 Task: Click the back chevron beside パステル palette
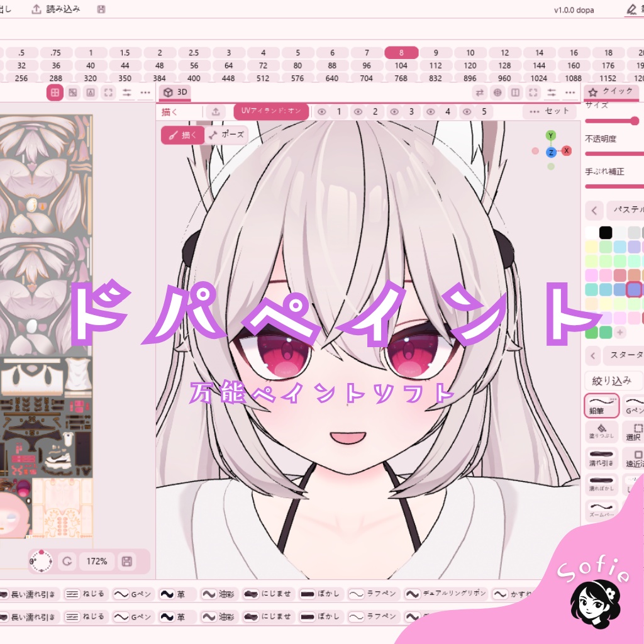[x=594, y=211]
